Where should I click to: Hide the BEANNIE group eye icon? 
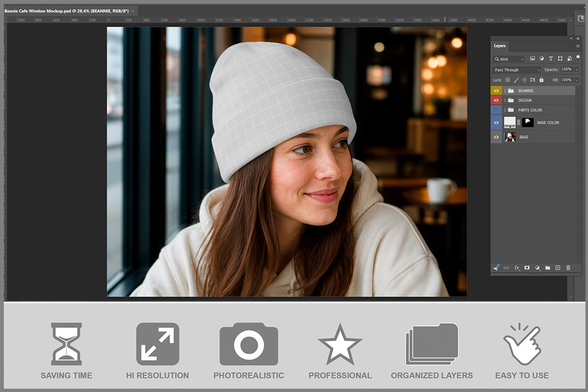496,91
